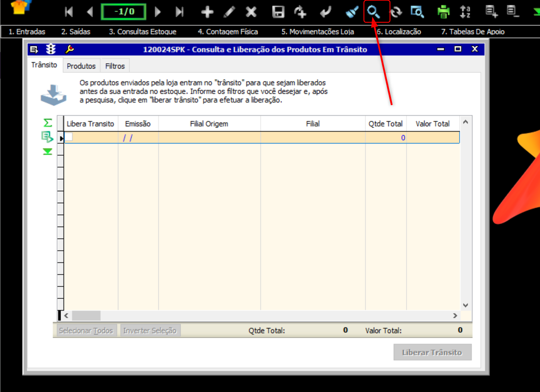
Task: Tick the Libera Transito checkbox
Action: tap(69, 137)
